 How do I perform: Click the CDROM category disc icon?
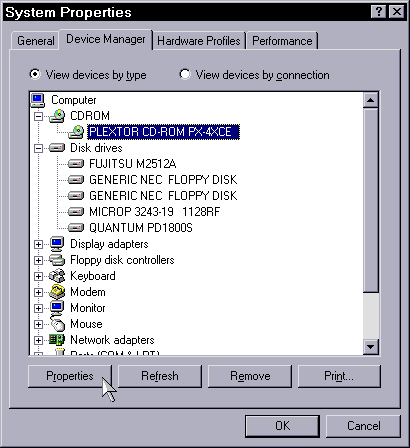57,116
